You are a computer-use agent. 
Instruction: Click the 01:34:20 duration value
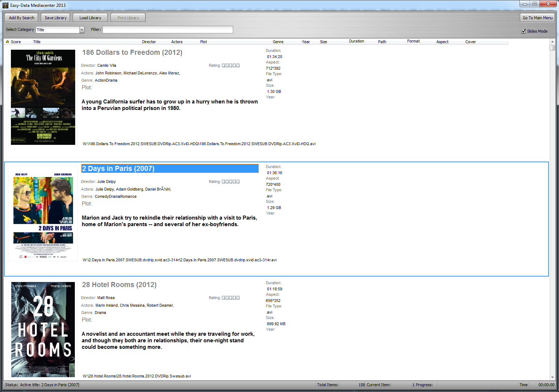coord(275,57)
